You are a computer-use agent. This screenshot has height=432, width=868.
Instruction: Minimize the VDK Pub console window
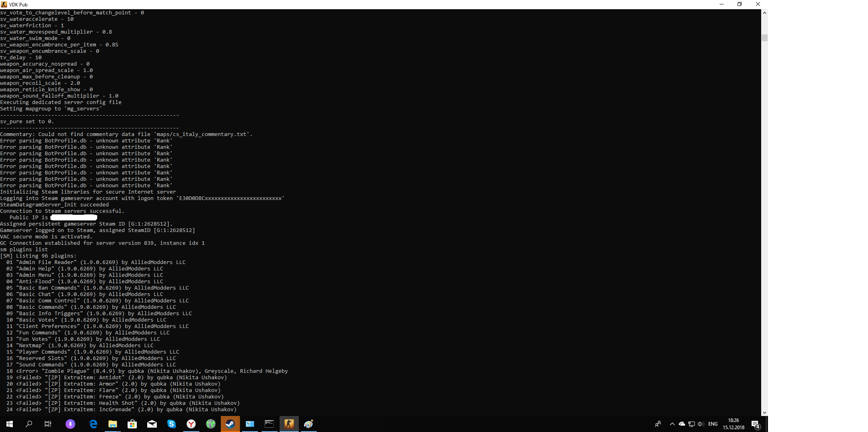tap(722, 4)
